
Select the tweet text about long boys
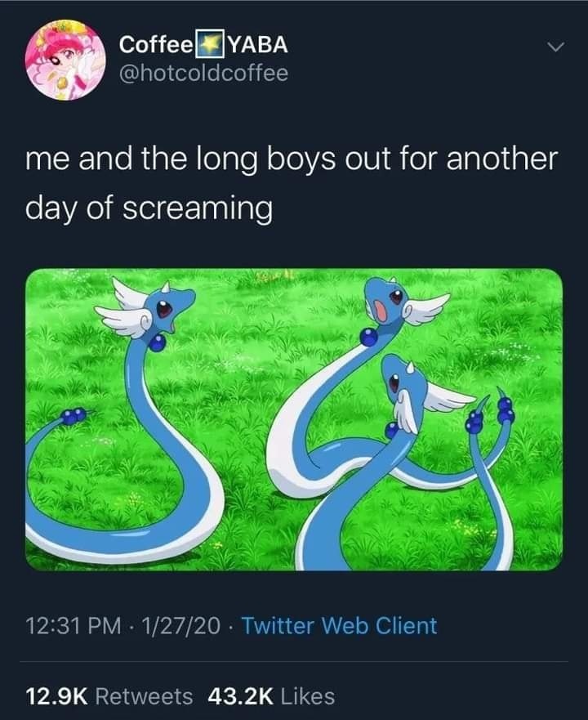(x=292, y=183)
